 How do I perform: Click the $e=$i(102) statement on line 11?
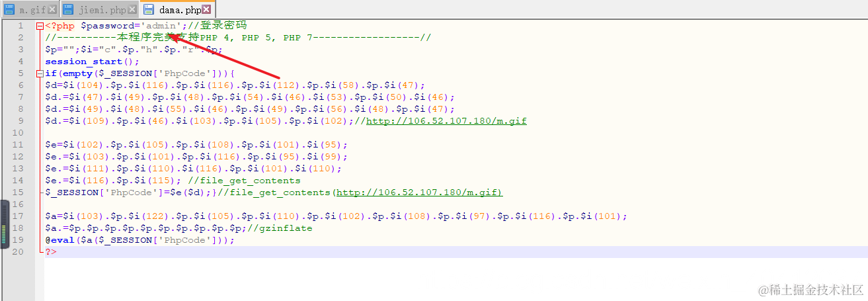coord(196,145)
